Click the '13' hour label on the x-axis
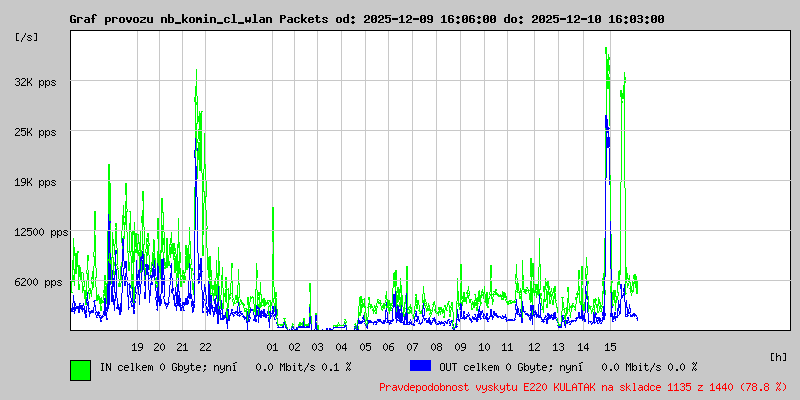 tap(558, 347)
